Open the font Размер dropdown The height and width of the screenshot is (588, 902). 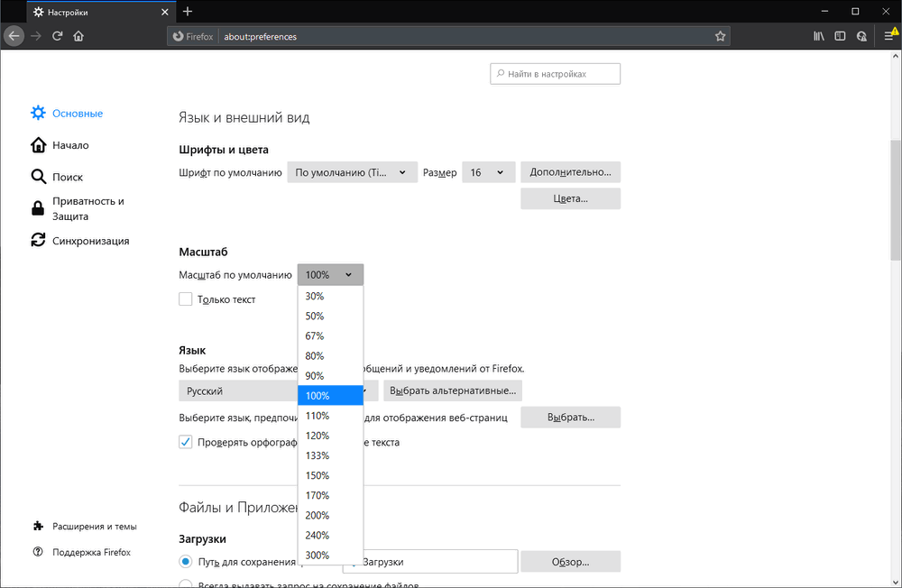pos(488,171)
